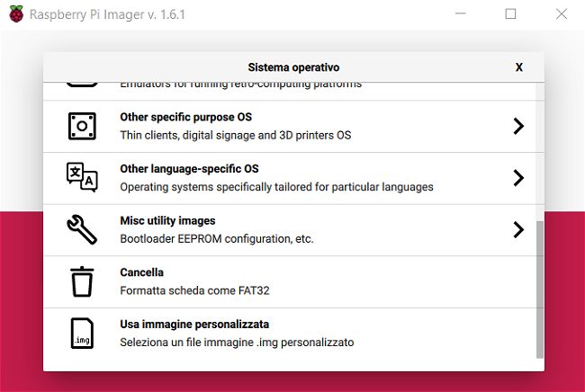This screenshot has width=585, height=392.
Task: Click the wrench icon for utility images
Action: click(x=82, y=230)
